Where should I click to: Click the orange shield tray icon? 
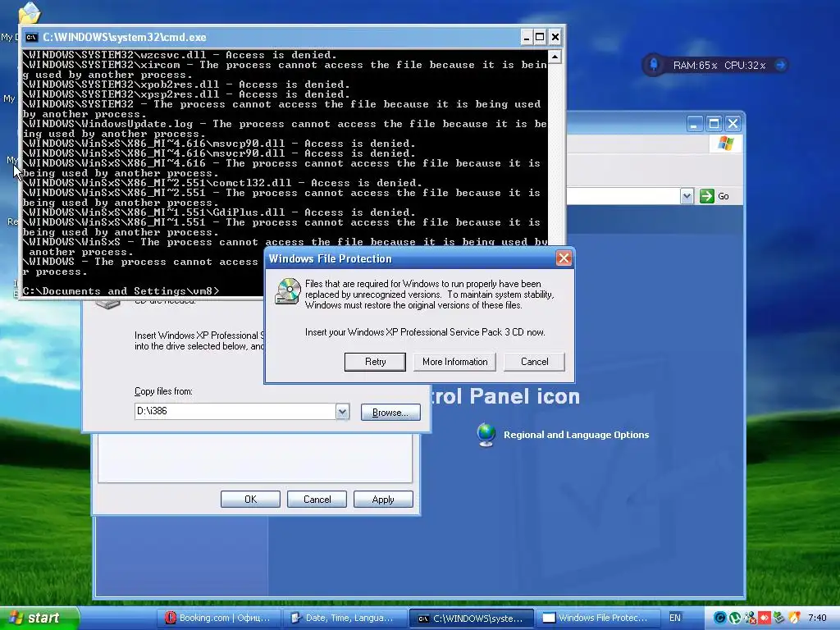pos(793,619)
